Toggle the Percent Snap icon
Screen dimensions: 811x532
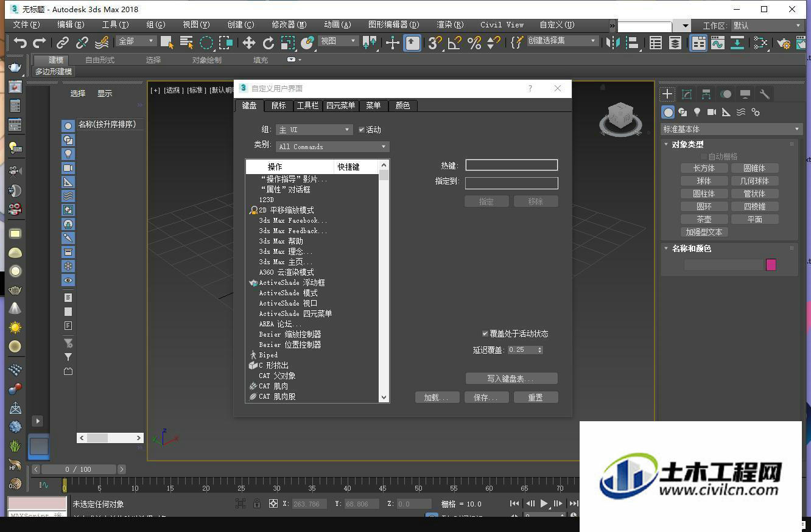pyautogui.click(x=474, y=43)
